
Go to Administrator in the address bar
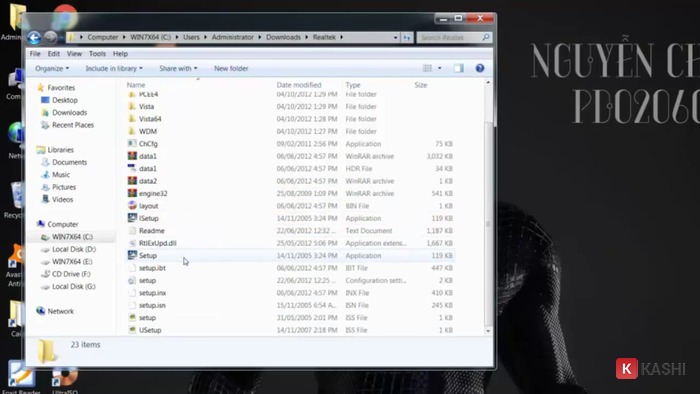(x=233, y=37)
